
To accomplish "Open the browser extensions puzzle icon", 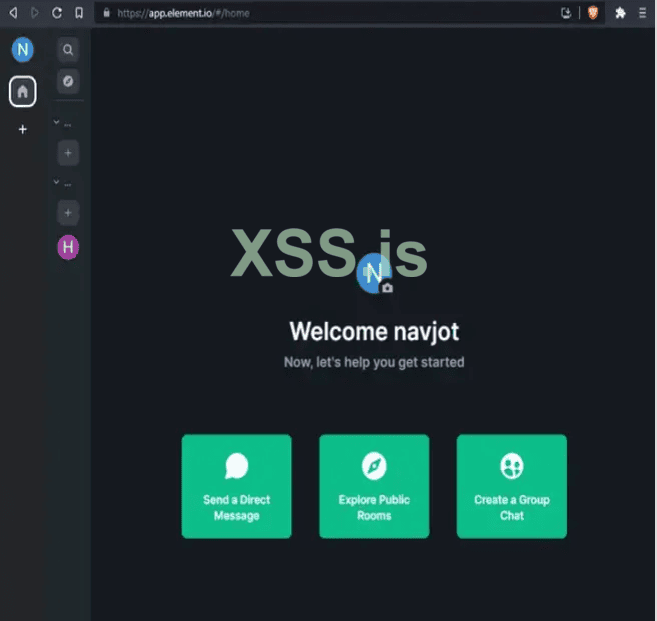I will (x=621, y=13).
